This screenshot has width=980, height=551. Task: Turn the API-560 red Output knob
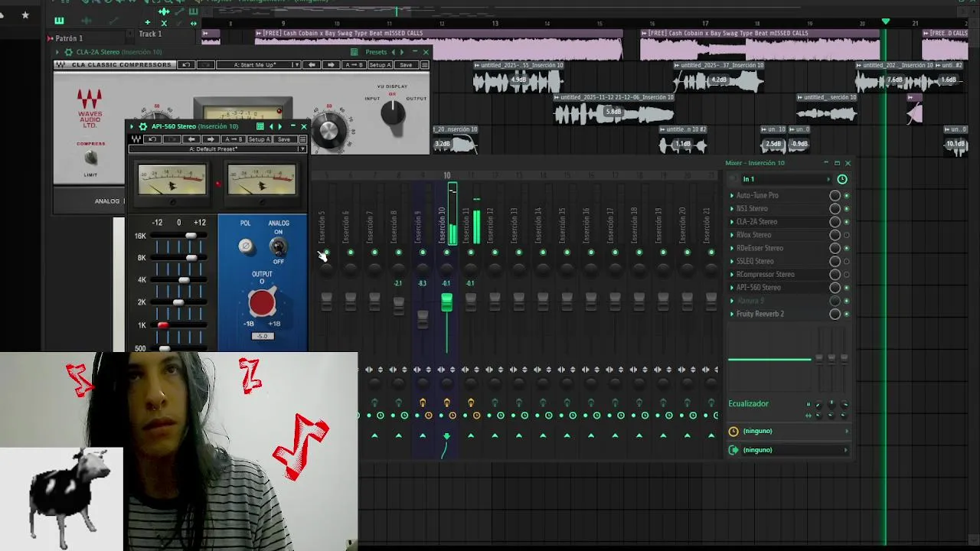pos(262,304)
